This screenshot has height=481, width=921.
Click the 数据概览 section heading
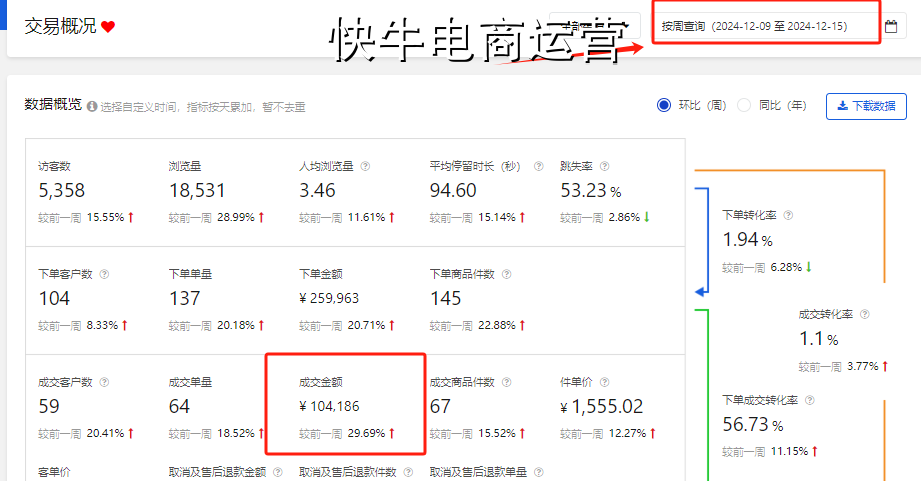click(x=53, y=105)
